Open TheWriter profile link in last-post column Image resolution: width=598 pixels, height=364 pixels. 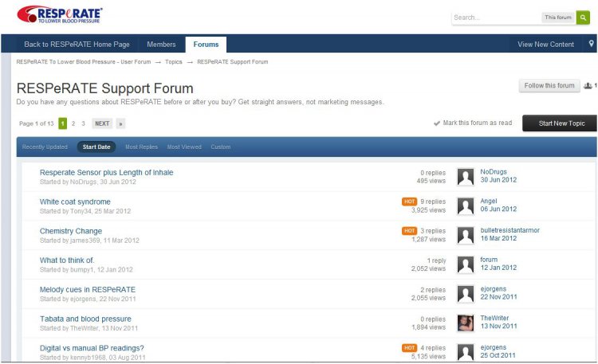tap(494, 318)
